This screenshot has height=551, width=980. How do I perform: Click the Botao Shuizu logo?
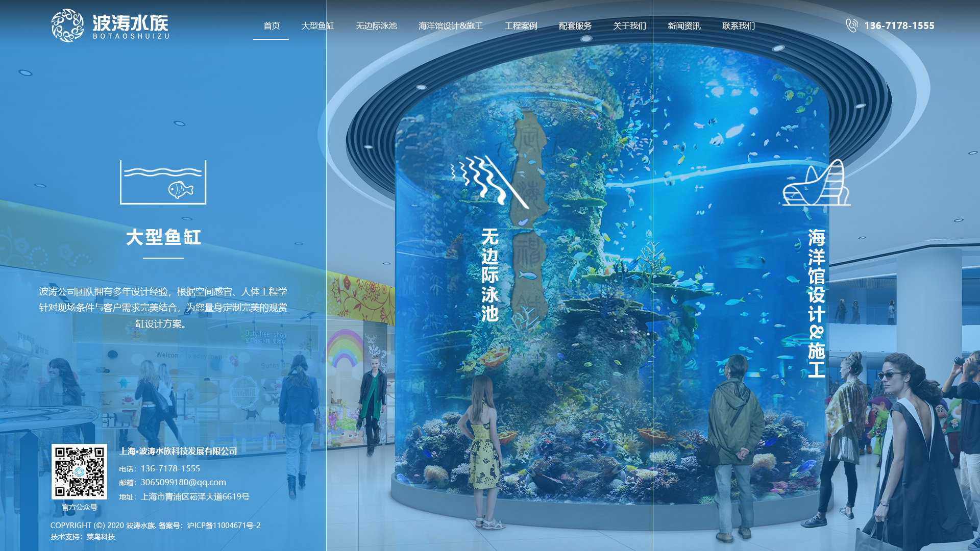[110, 26]
